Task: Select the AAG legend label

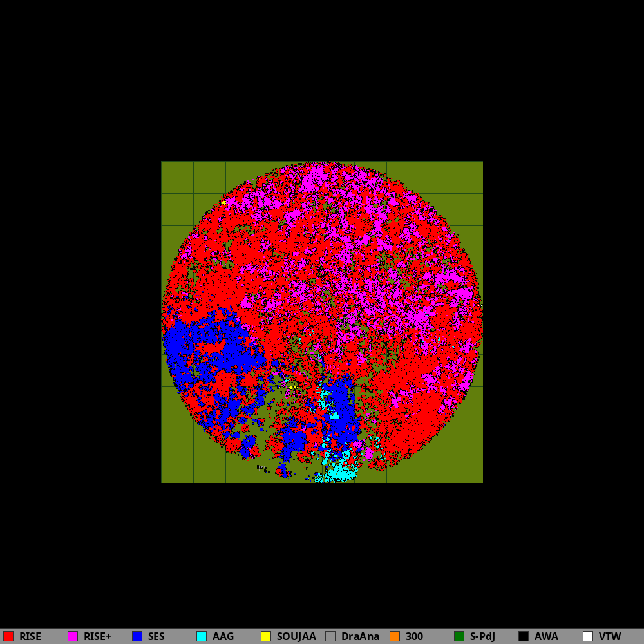Action: tap(223, 637)
